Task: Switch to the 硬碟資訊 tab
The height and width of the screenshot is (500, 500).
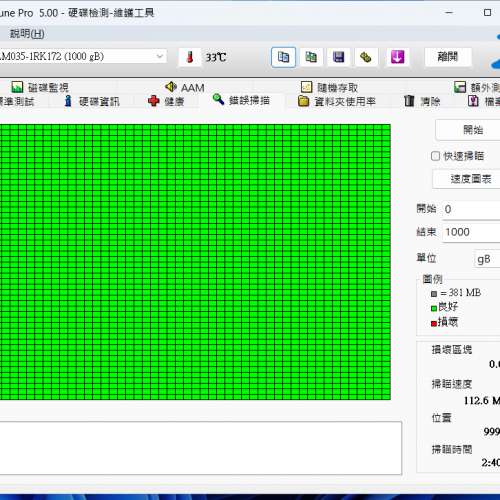Action: click(x=92, y=101)
